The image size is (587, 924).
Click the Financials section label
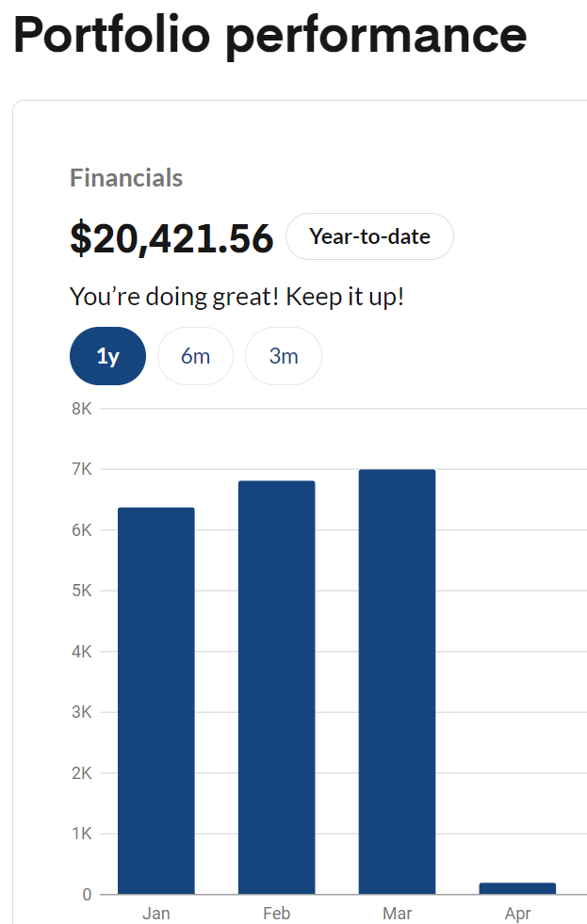tap(126, 178)
